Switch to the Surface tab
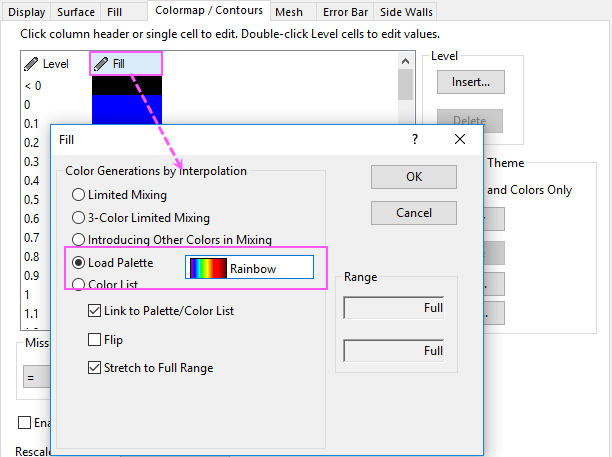The height and width of the screenshot is (457, 612). point(76,12)
